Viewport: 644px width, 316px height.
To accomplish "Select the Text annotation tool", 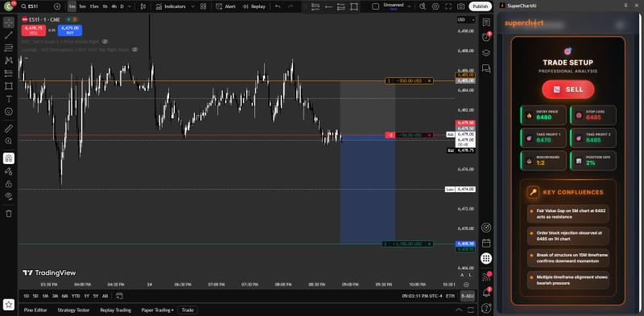I will point(9,99).
